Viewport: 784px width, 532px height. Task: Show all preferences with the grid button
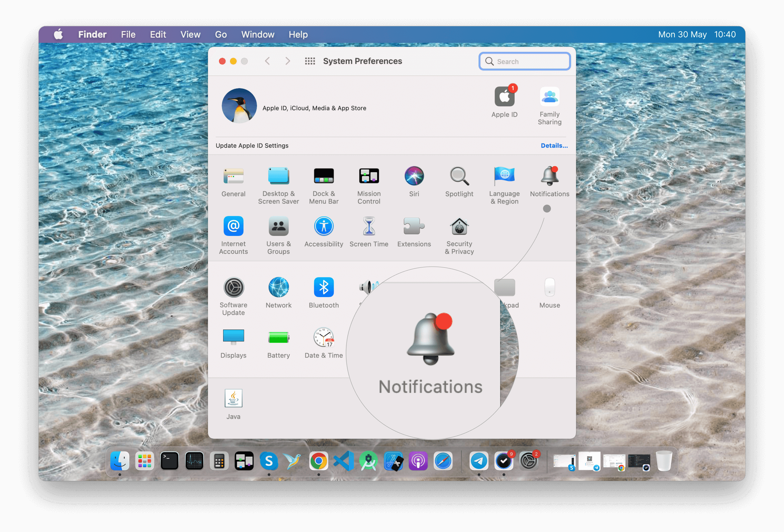tap(310, 61)
